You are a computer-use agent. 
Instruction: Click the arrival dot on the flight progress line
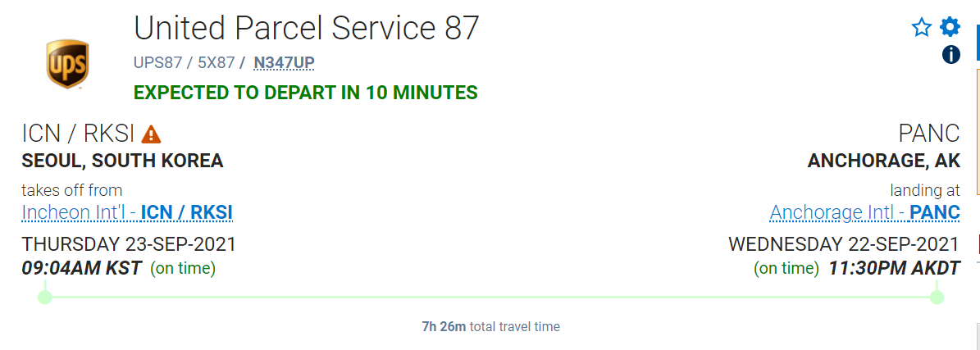[937, 297]
